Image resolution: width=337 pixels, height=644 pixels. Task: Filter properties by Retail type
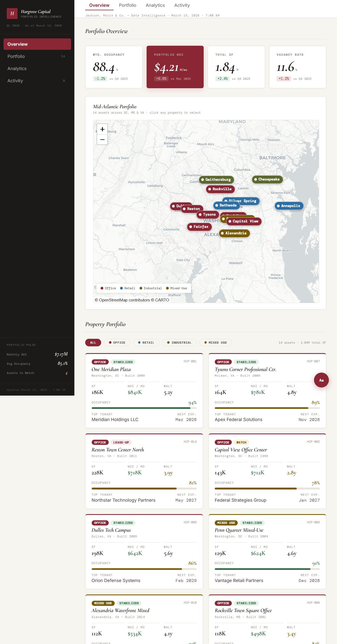coord(146,343)
